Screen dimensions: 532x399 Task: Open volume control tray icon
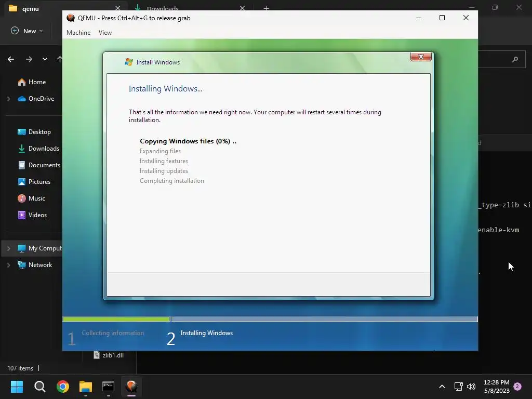[471, 387]
